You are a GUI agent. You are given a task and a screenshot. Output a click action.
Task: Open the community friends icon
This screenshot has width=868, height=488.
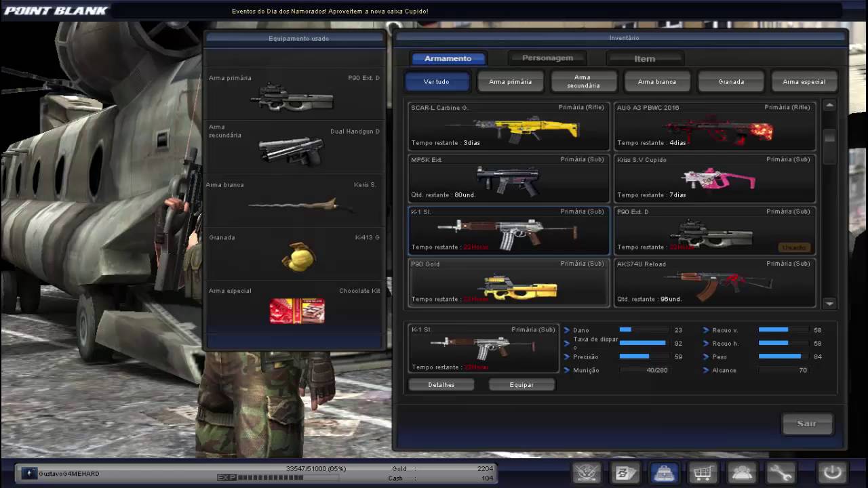coord(741,472)
